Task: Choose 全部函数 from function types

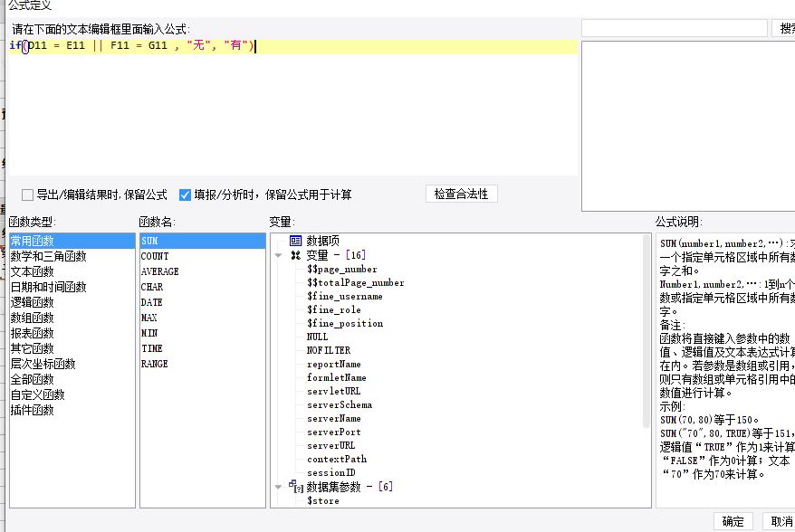Action: click(33, 379)
